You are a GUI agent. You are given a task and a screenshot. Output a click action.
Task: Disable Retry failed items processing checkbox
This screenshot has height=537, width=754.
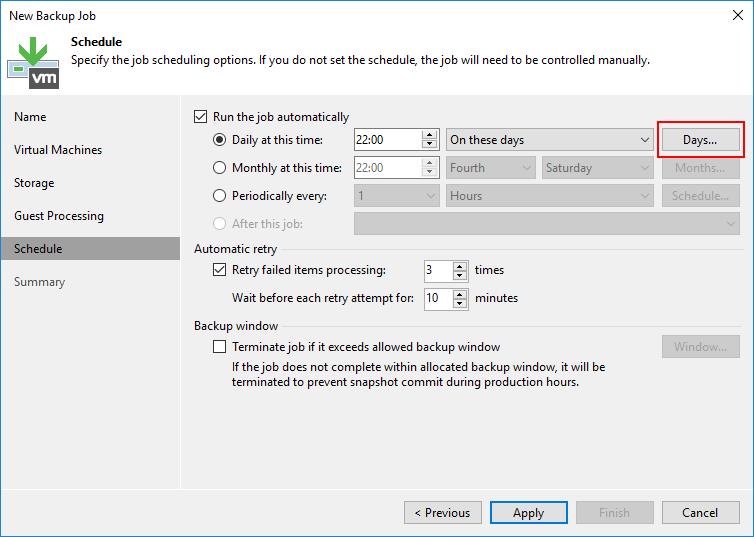pos(220,270)
